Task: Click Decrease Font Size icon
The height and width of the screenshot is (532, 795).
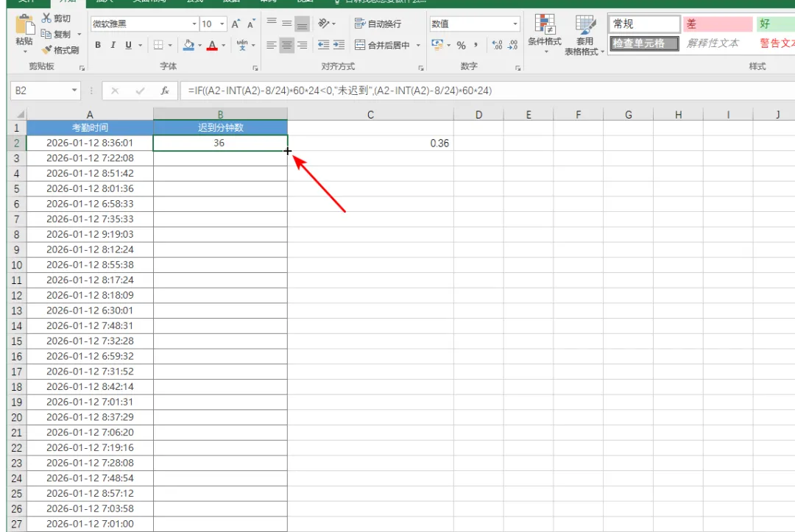Action: point(250,24)
